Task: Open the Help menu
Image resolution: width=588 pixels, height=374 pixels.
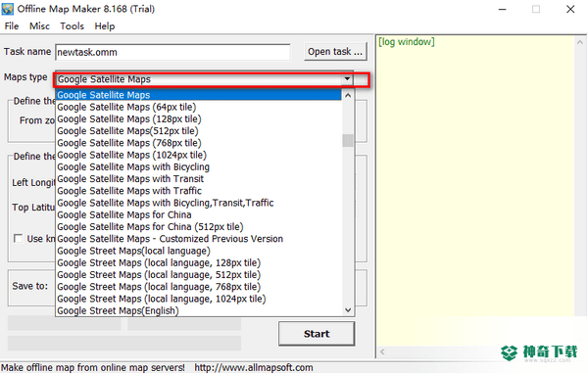Action: 105,26
